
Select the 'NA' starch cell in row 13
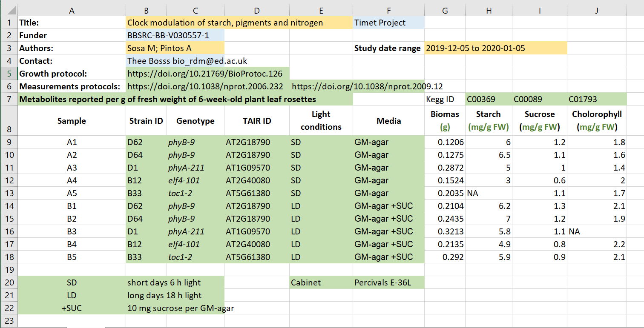click(x=489, y=193)
